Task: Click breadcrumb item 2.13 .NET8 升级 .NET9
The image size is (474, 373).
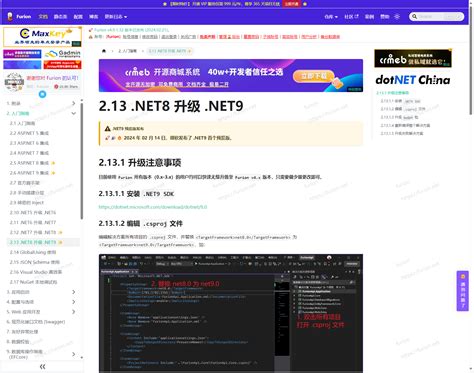Action: click(170, 51)
